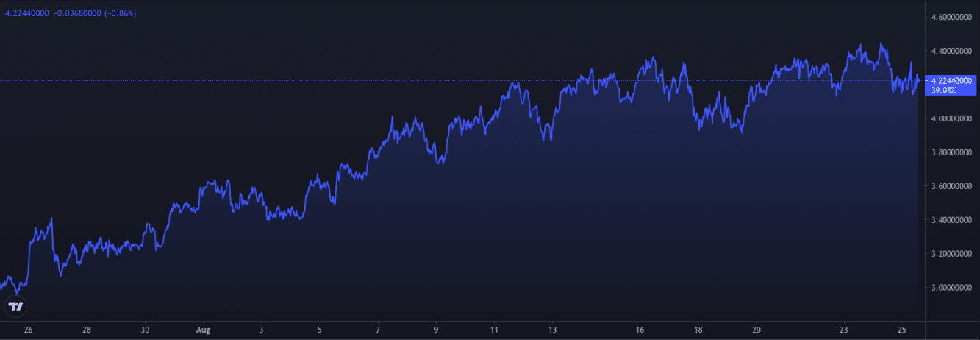Screen dimensions: 980x340
Task: Click the 20 date label on time axis
Action: point(757,330)
